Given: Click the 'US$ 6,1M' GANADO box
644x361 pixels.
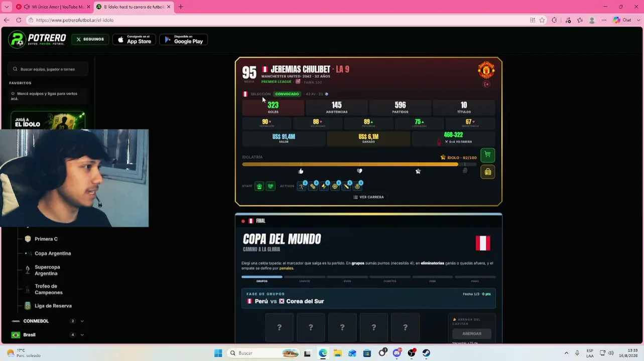Looking at the screenshot, I should coord(368,138).
